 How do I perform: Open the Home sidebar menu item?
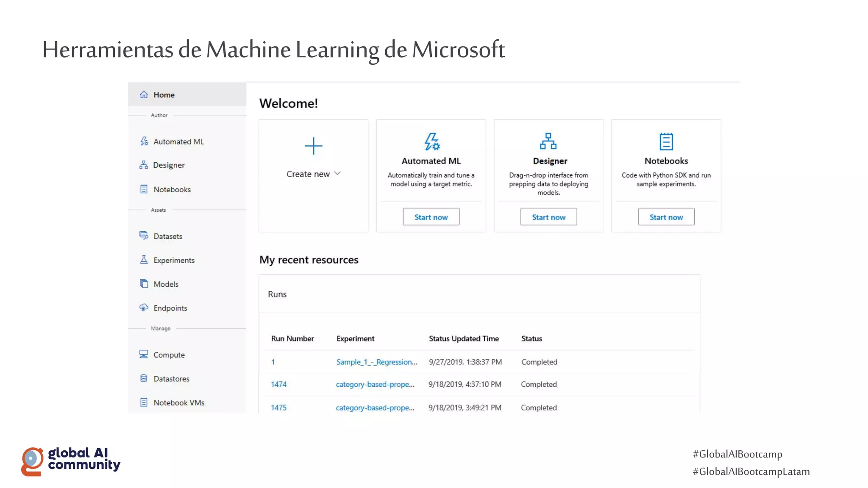click(x=187, y=94)
